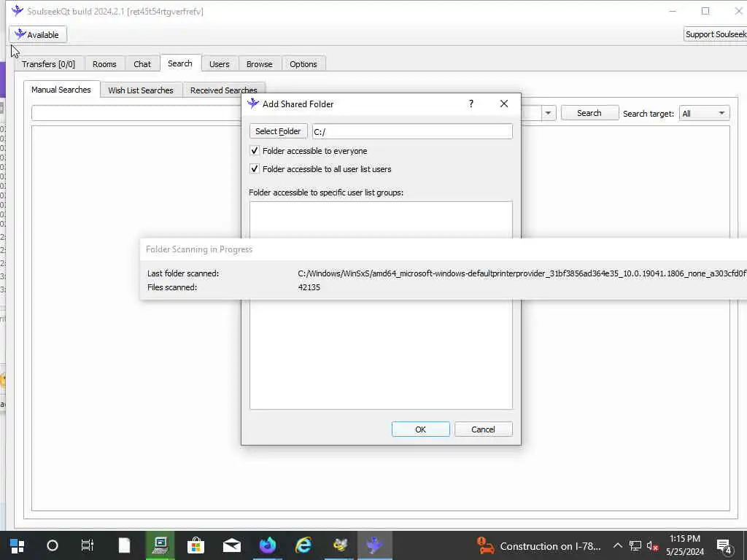Toggle Folder accessible to everyone checkbox
This screenshot has height=560, width=747.
tap(255, 151)
